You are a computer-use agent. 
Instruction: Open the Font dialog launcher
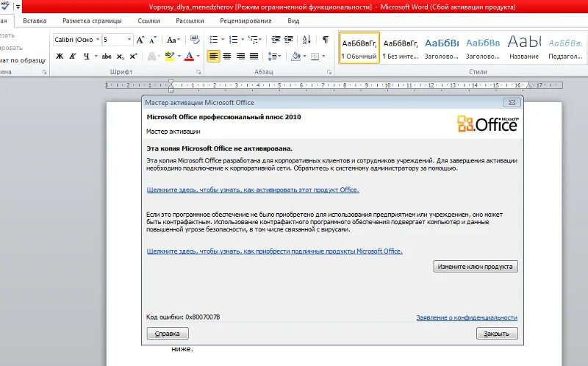click(x=198, y=72)
